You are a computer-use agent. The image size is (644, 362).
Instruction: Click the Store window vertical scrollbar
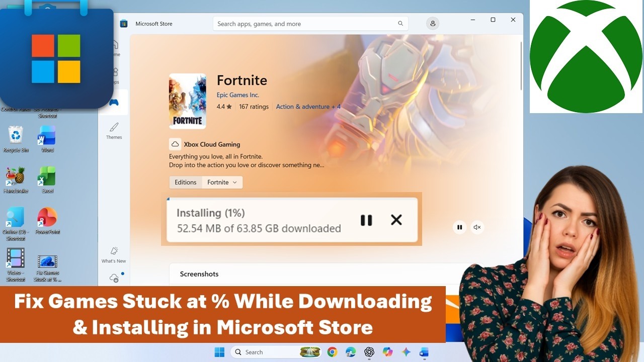click(x=521, y=65)
